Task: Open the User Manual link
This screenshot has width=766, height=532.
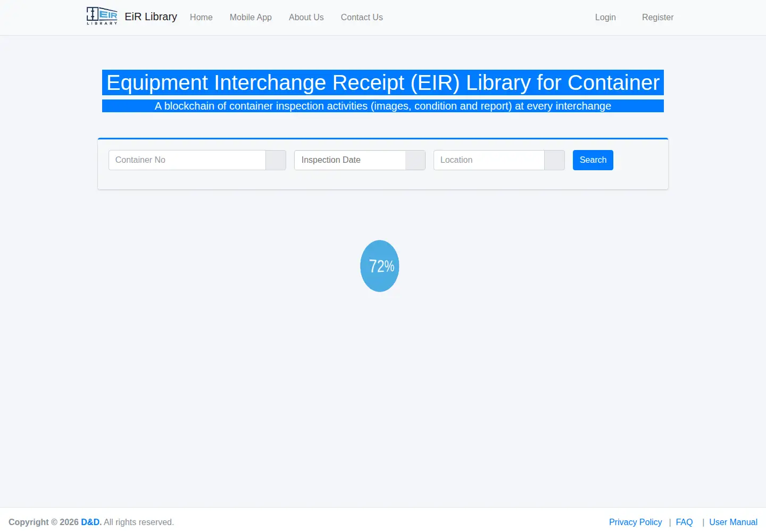Action: 734,522
